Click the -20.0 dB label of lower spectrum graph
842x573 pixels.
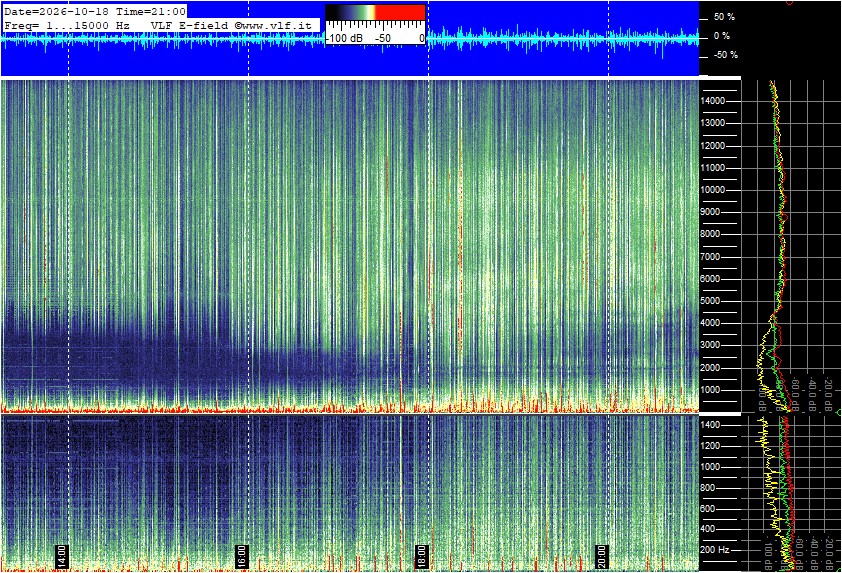click(x=829, y=553)
